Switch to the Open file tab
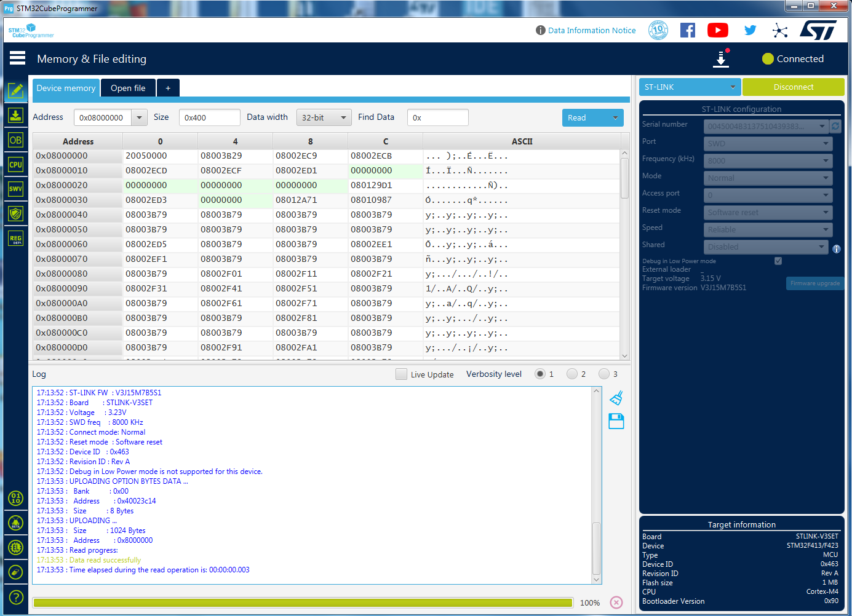852x616 pixels. click(x=128, y=88)
